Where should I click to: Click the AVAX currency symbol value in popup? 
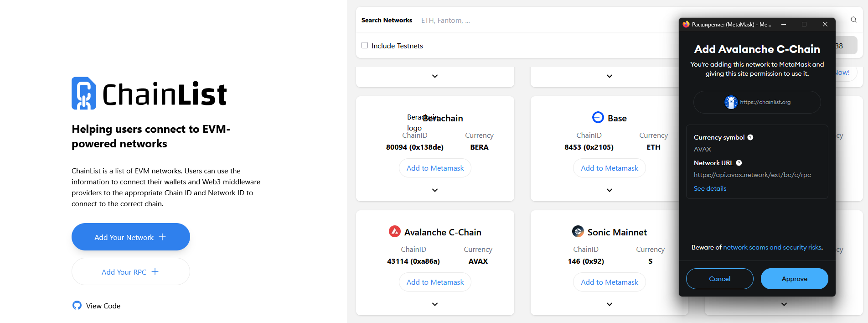[703, 149]
